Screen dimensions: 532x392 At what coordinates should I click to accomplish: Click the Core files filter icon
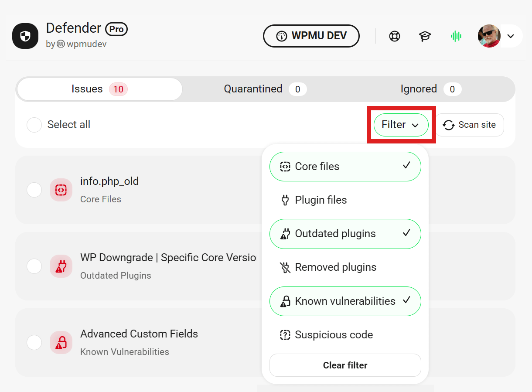[285, 167]
